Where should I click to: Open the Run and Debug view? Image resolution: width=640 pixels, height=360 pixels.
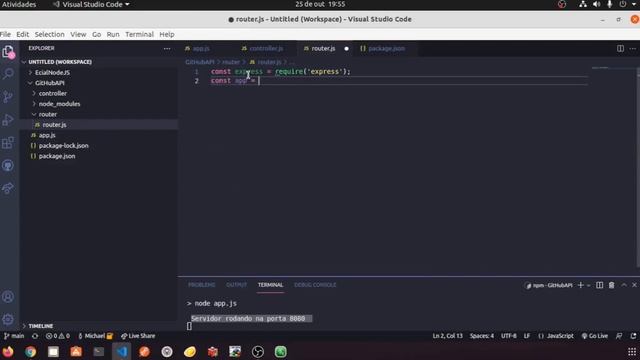tap(8, 120)
